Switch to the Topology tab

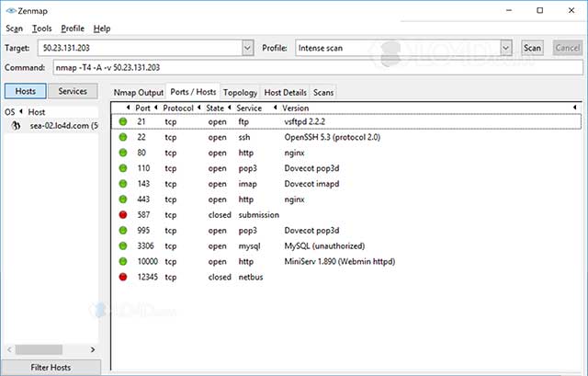(x=240, y=93)
